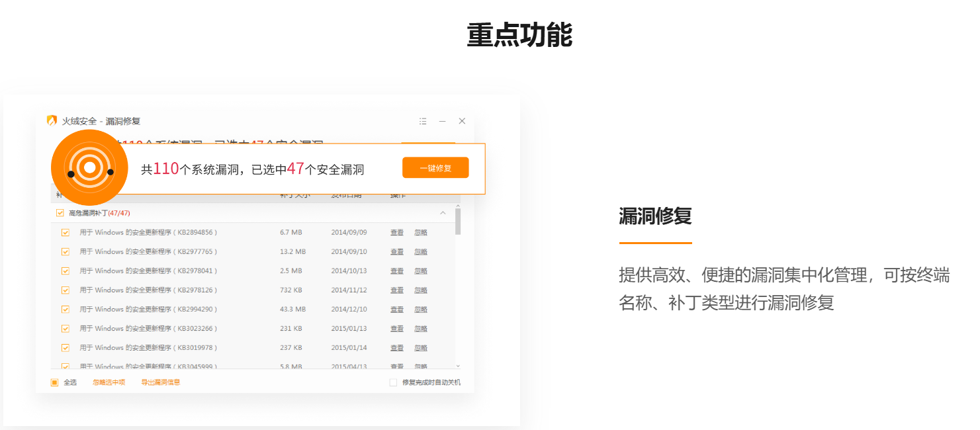980x430 pixels.
Task: Uncheck the KB2894856 patch checkbox
Action: pos(66,233)
